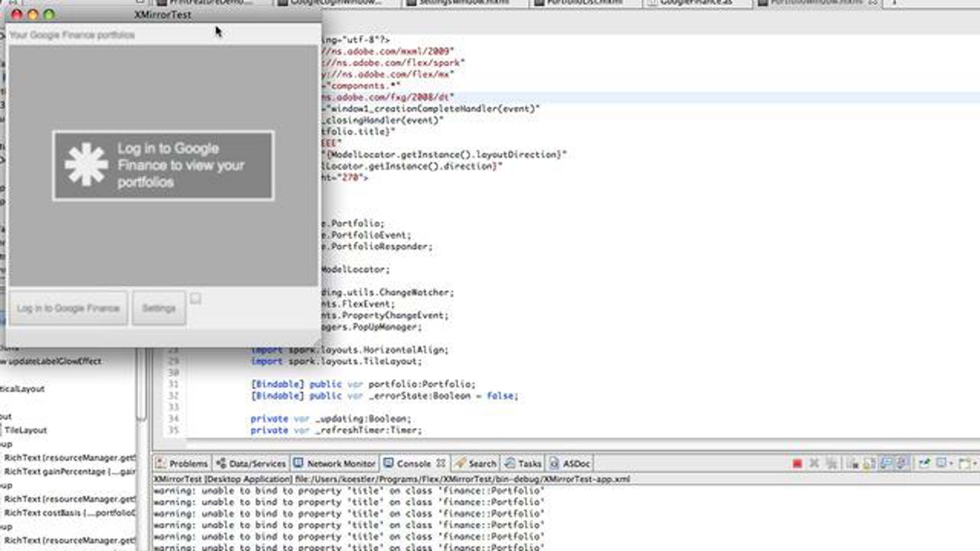Terminate the running launch with red stop icon
The width and height of the screenshot is (980, 551).
pos(797,464)
